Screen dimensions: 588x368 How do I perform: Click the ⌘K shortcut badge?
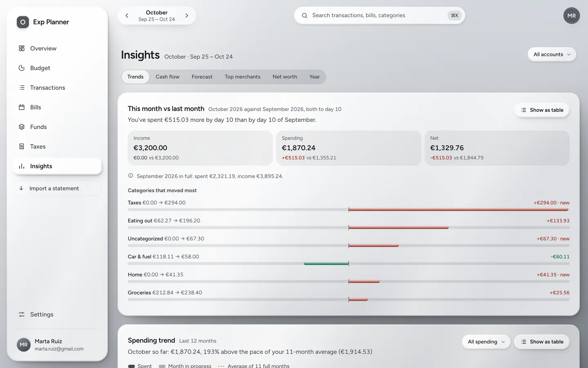click(x=454, y=16)
